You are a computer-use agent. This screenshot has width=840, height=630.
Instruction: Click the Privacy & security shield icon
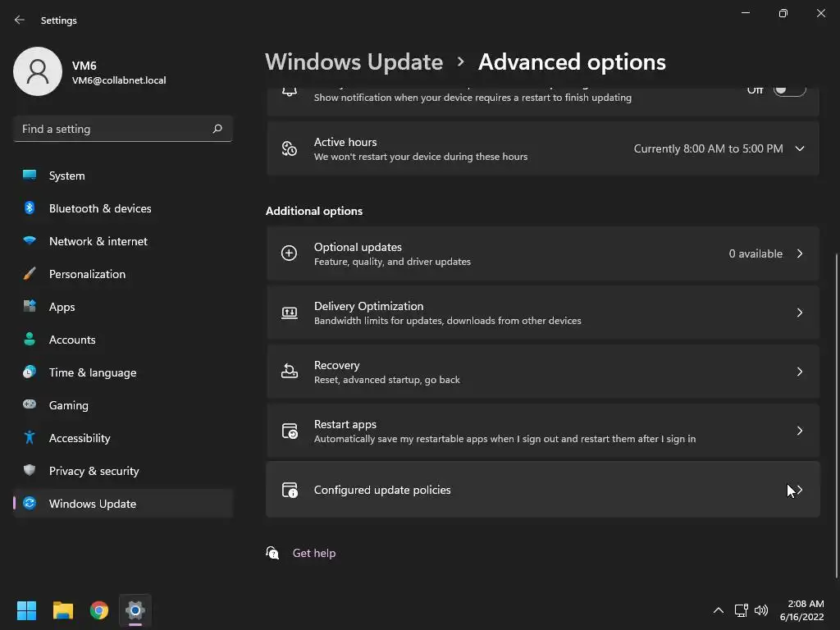coord(30,471)
